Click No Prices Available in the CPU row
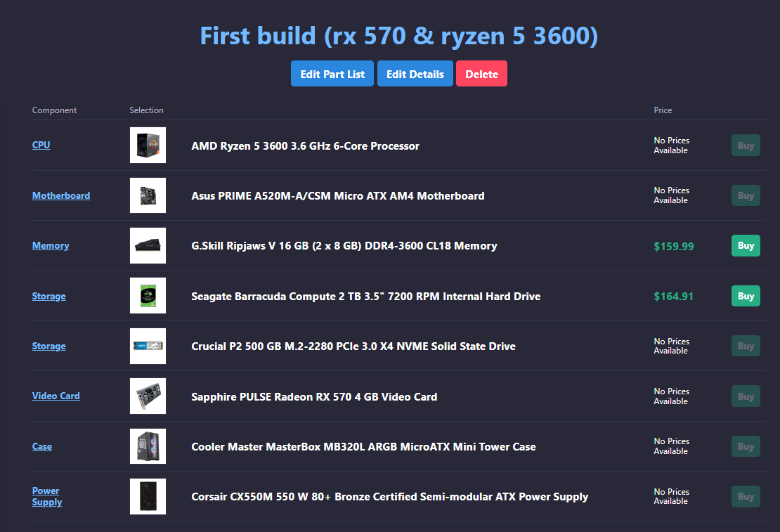Viewport: 780px width, 532px height. click(672, 145)
